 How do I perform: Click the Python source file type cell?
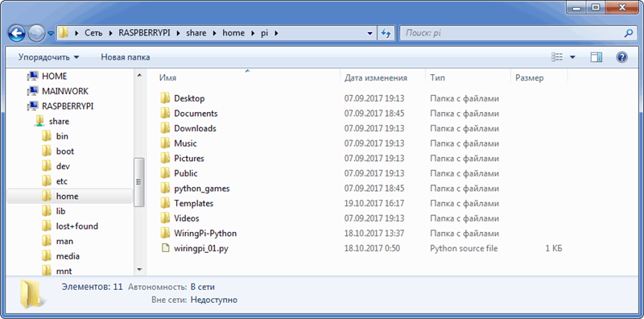coord(464,248)
